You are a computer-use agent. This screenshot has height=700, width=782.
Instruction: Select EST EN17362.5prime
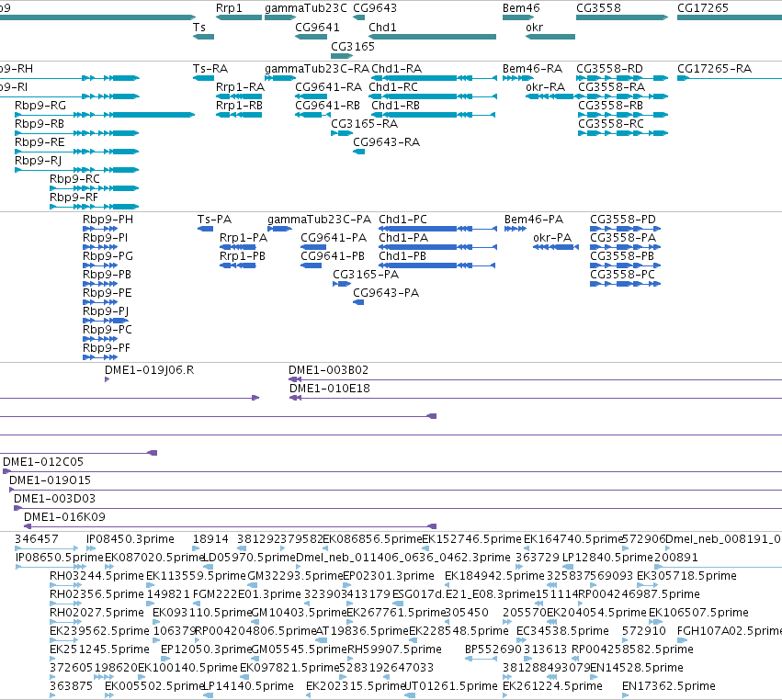[x=626, y=695]
